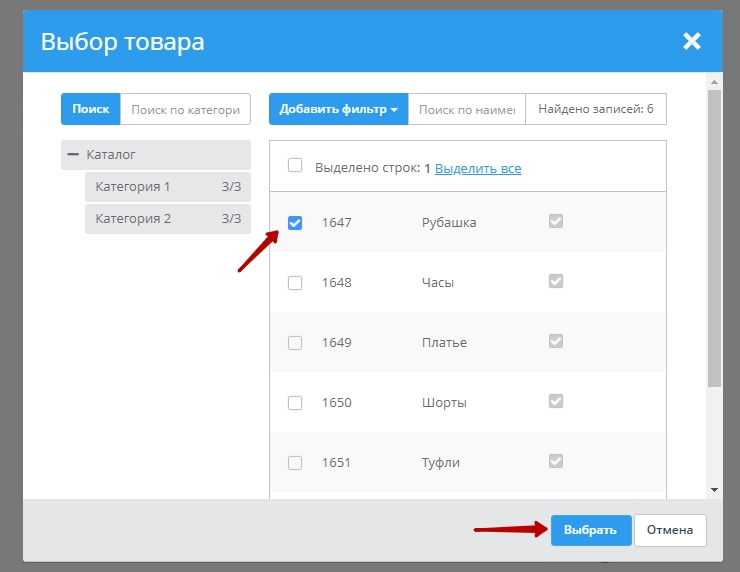740x572 pixels.
Task: Click the scrollbar down arrow
Action: pos(714,489)
